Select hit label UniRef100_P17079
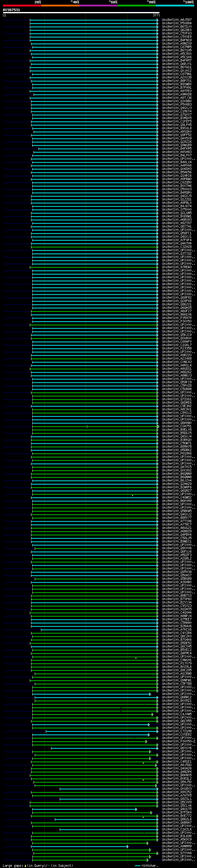Screen dimensions: 197x868 177,664
